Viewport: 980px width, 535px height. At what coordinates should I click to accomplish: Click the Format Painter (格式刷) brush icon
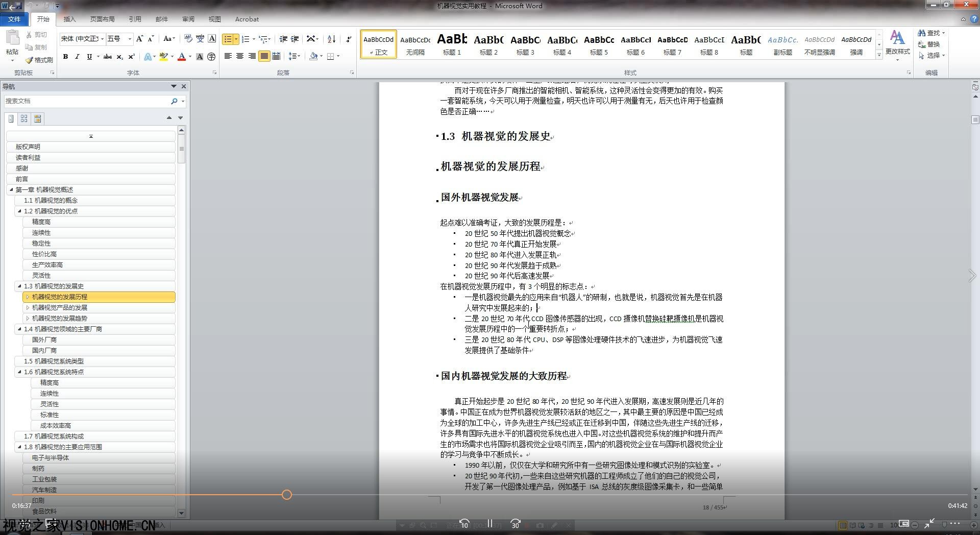[29, 60]
